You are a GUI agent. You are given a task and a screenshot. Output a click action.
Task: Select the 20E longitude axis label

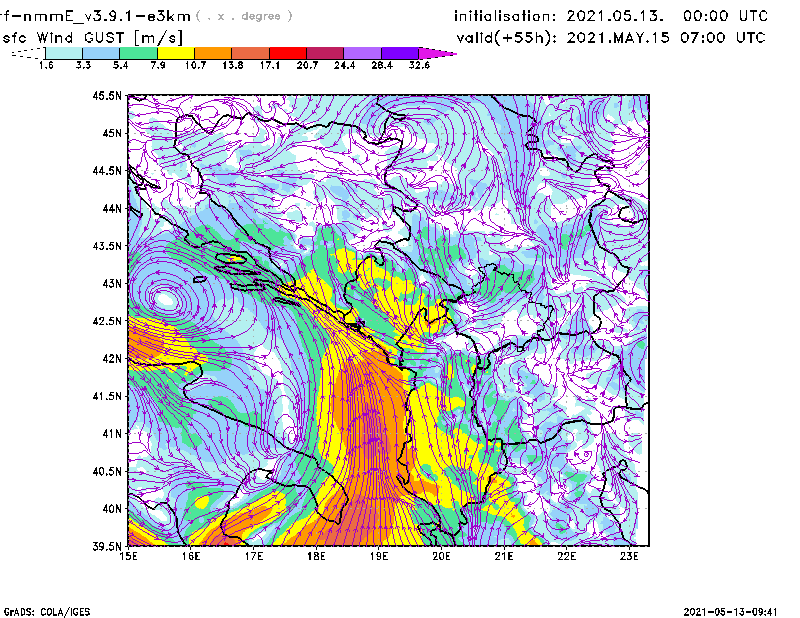[441, 556]
